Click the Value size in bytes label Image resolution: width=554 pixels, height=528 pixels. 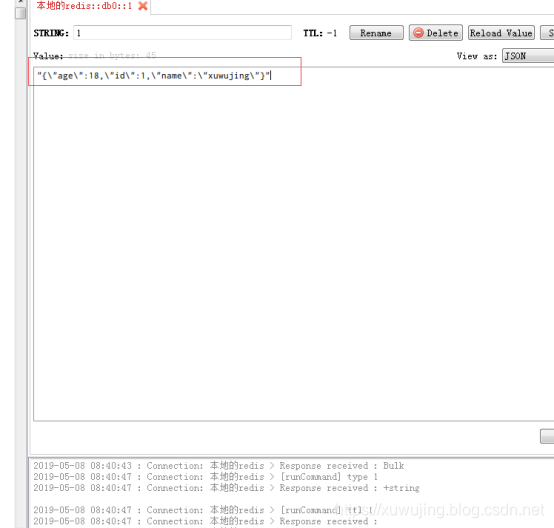[95, 56]
